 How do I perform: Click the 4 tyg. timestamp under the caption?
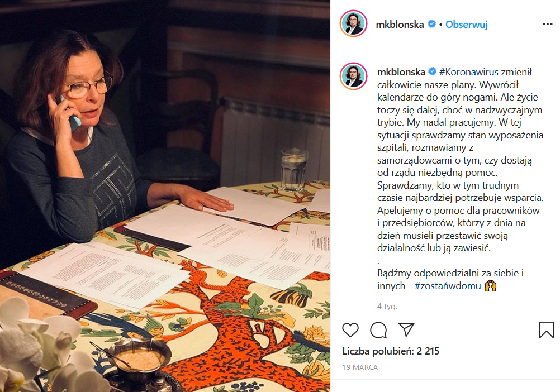point(387,307)
